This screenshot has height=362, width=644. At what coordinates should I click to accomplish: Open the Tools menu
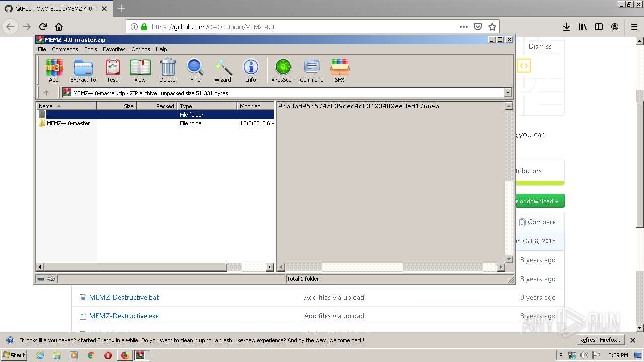(91, 49)
